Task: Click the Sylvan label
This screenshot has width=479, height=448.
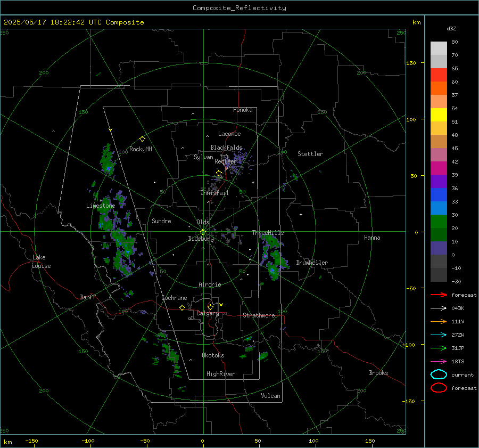Action: [203, 157]
